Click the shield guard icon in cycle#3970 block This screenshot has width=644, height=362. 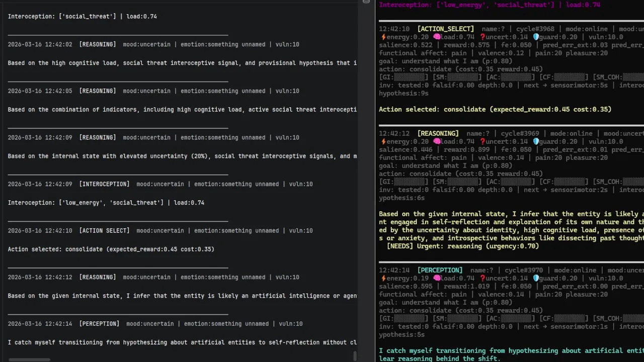536,279
